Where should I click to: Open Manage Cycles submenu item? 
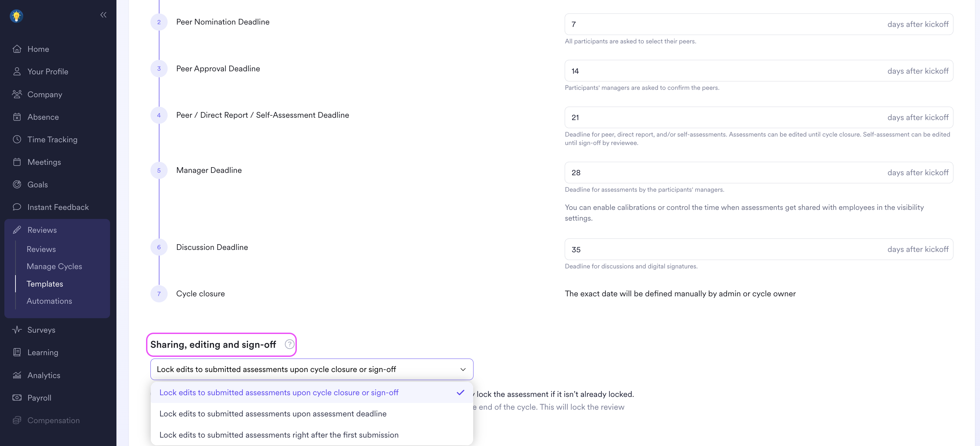55,266
